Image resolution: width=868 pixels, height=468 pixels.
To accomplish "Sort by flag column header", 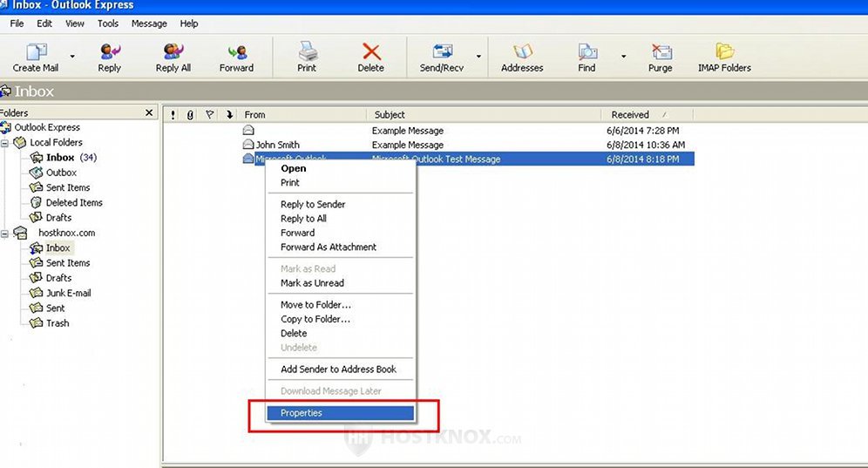I will pyautogui.click(x=209, y=115).
